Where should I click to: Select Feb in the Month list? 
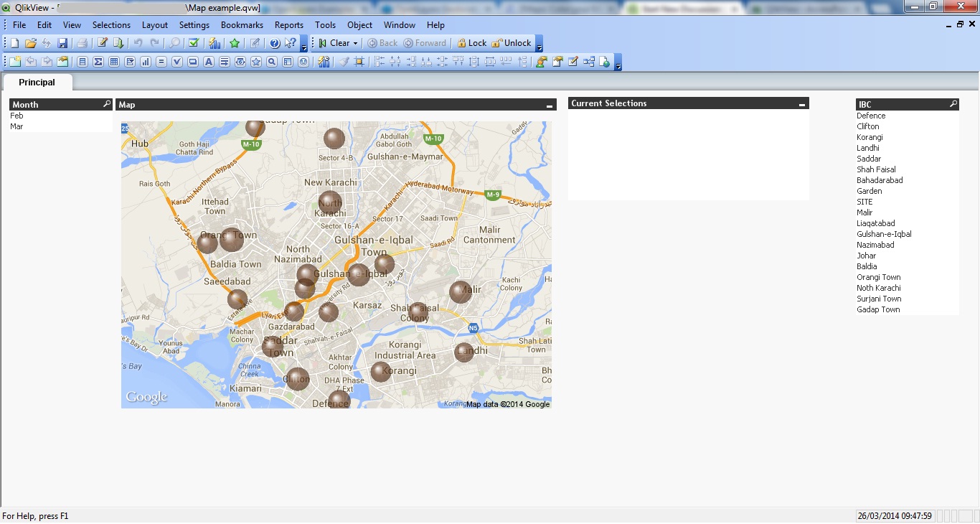point(17,116)
